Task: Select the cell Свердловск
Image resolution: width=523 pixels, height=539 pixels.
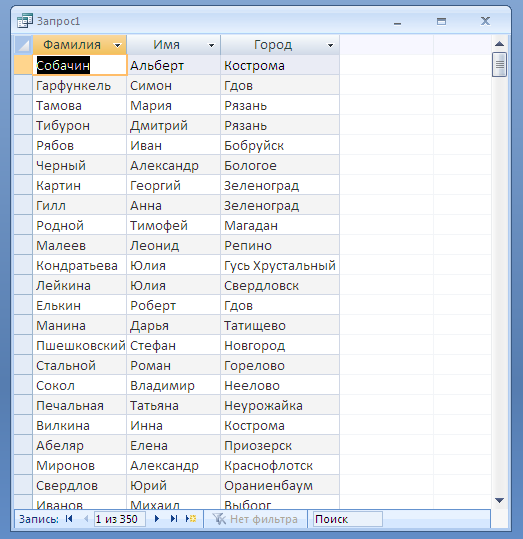Action: [x=280, y=285]
